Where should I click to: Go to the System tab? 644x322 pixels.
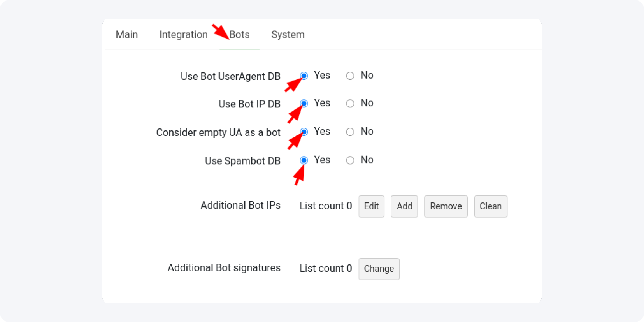[x=288, y=35]
